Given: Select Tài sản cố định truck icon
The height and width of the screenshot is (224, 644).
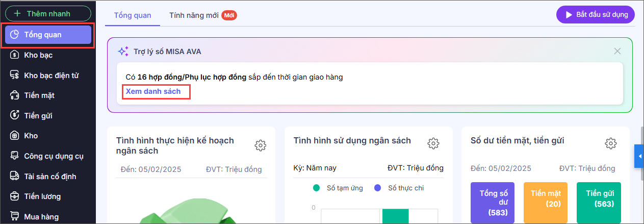Looking at the screenshot, I should (14, 177).
